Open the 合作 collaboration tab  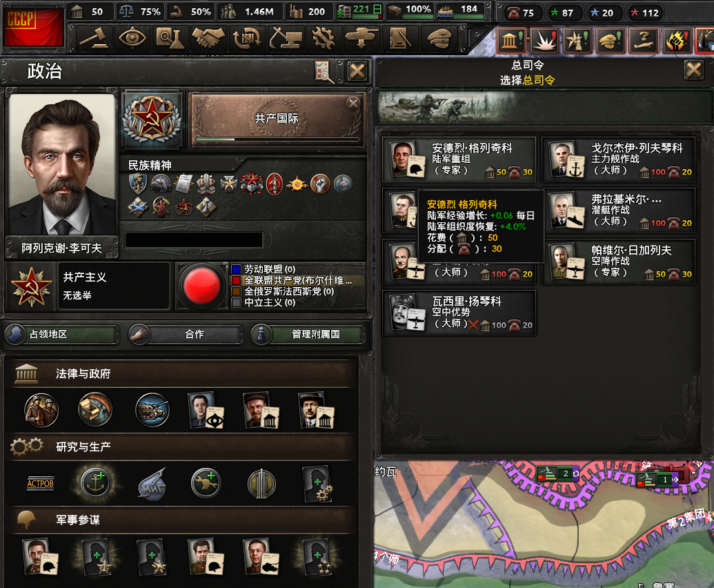click(x=186, y=334)
